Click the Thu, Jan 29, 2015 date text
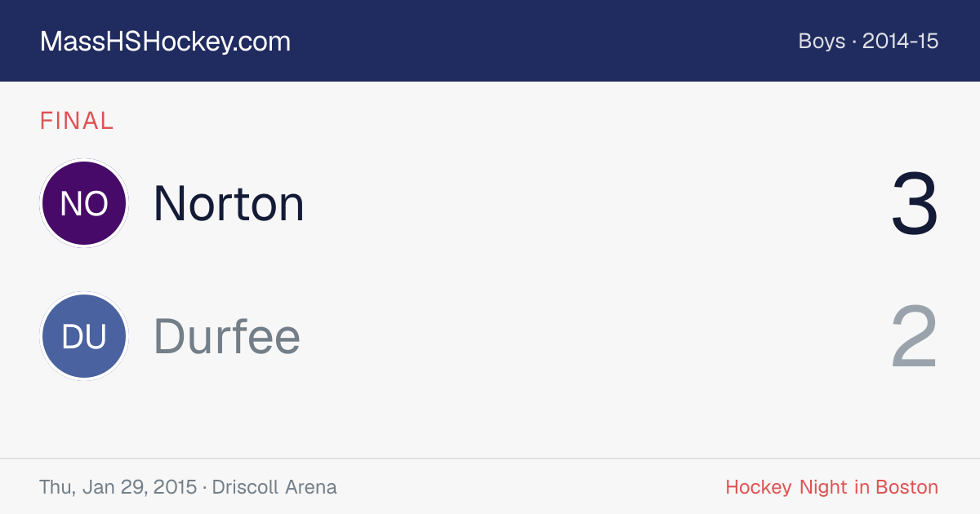Image resolution: width=980 pixels, height=514 pixels. click(x=118, y=487)
